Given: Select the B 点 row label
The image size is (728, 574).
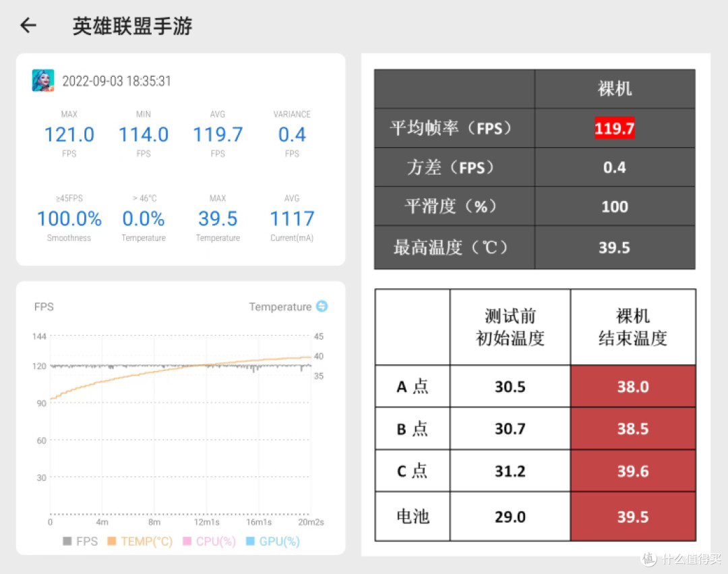Looking at the screenshot, I should coord(413,428).
